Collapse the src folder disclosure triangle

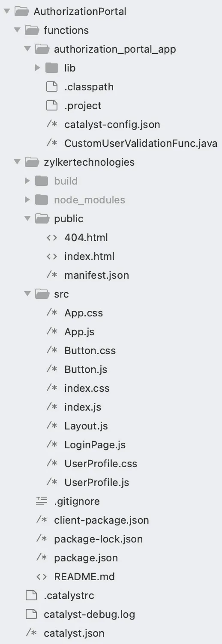click(27, 294)
